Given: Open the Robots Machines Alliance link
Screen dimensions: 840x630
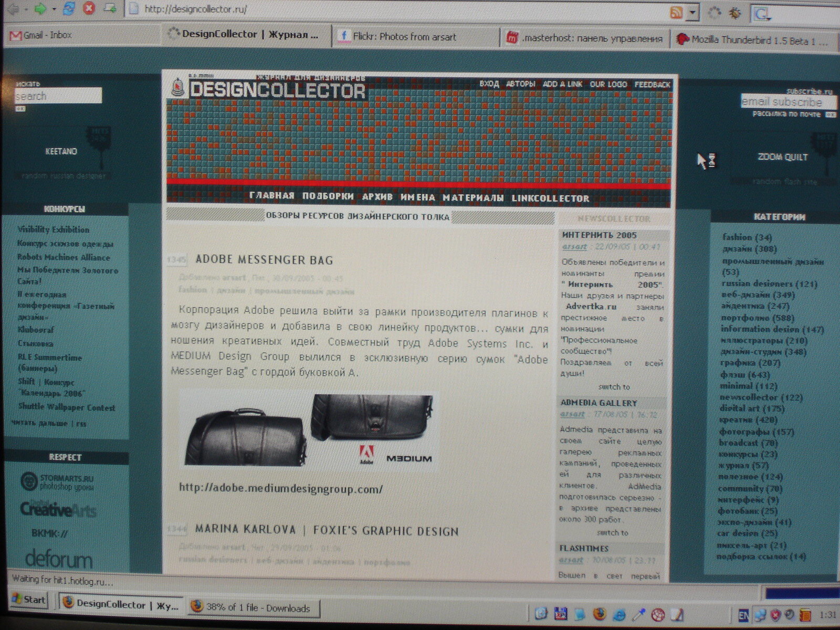Looking at the screenshot, I should point(64,257).
